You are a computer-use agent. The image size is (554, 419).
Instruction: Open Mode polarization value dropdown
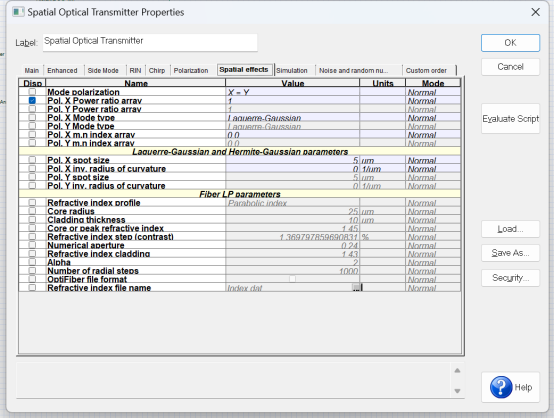pos(292,92)
